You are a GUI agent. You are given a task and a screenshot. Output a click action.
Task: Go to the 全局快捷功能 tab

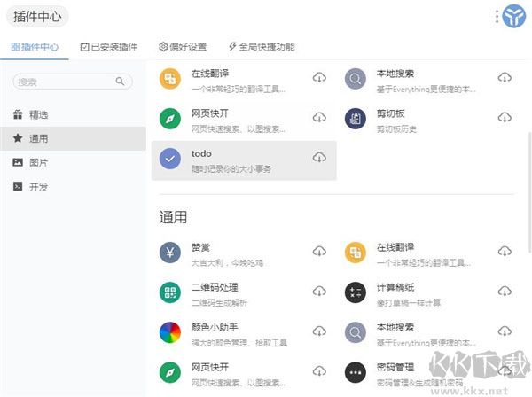pyautogui.click(x=261, y=47)
